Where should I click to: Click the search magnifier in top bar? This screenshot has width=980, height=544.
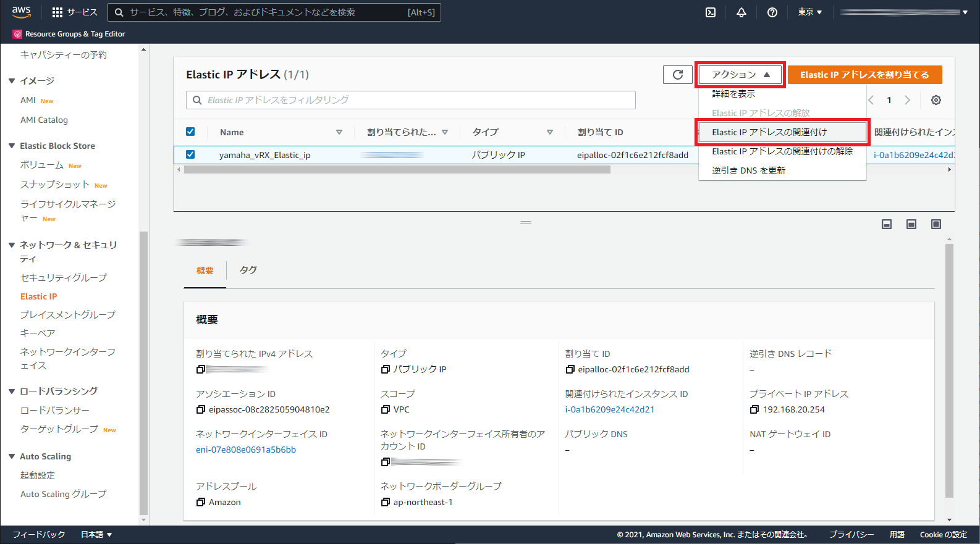click(119, 12)
